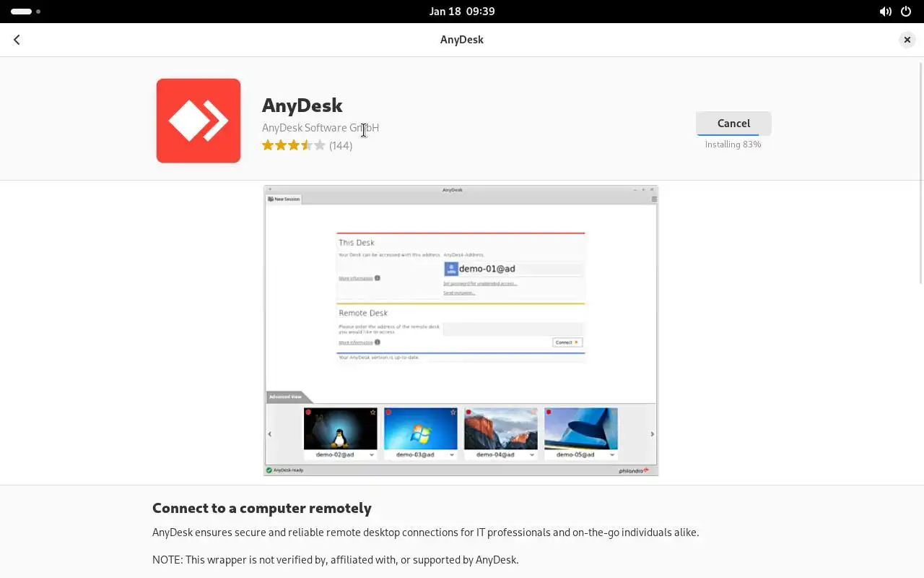The width and height of the screenshot is (924, 578).
Task: Click the page's vertical scrollbar
Action: pos(920,173)
